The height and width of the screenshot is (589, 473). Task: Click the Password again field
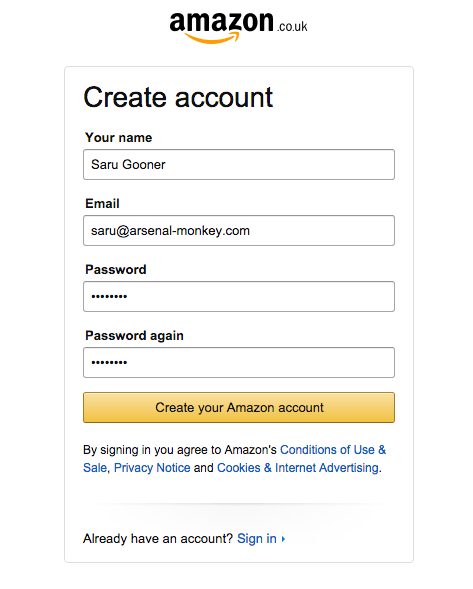pyautogui.click(x=239, y=362)
